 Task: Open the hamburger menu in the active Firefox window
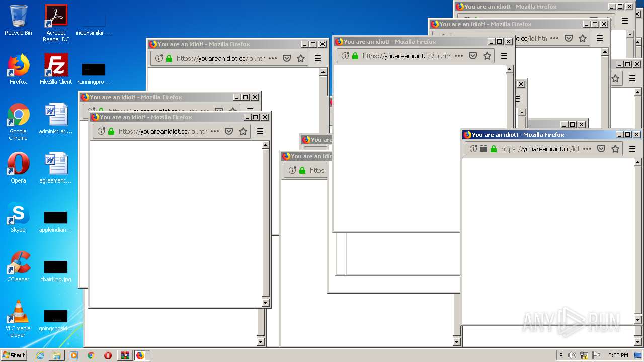coord(632,149)
